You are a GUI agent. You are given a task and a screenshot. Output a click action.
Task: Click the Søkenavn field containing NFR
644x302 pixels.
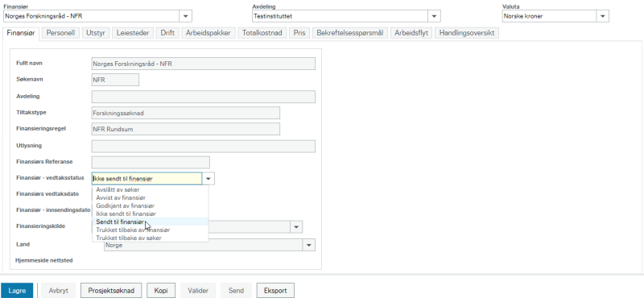[x=115, y=80]
